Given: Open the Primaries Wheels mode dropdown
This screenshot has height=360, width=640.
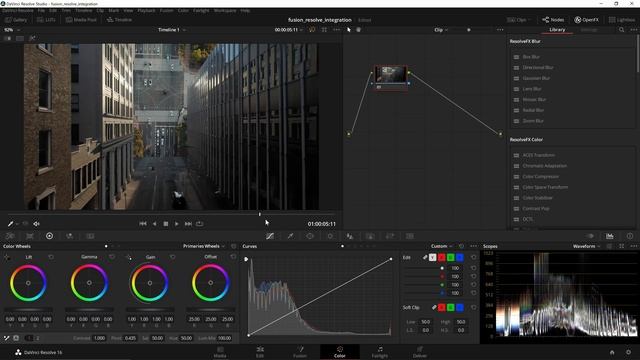Looking at the screenshot, I should point(204,246).
